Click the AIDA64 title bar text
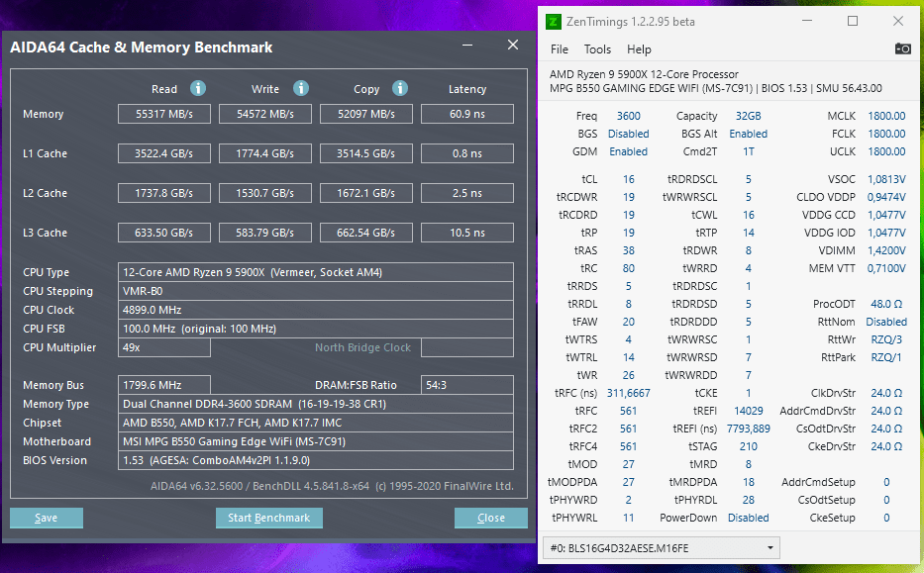This screenshot has width=924, height=573. point(142,48)
